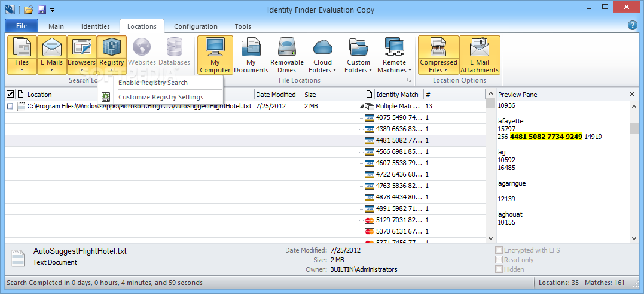Toggle the Browsers search location icon
This screenshot has width=644, height=294.
click(82, 47)
